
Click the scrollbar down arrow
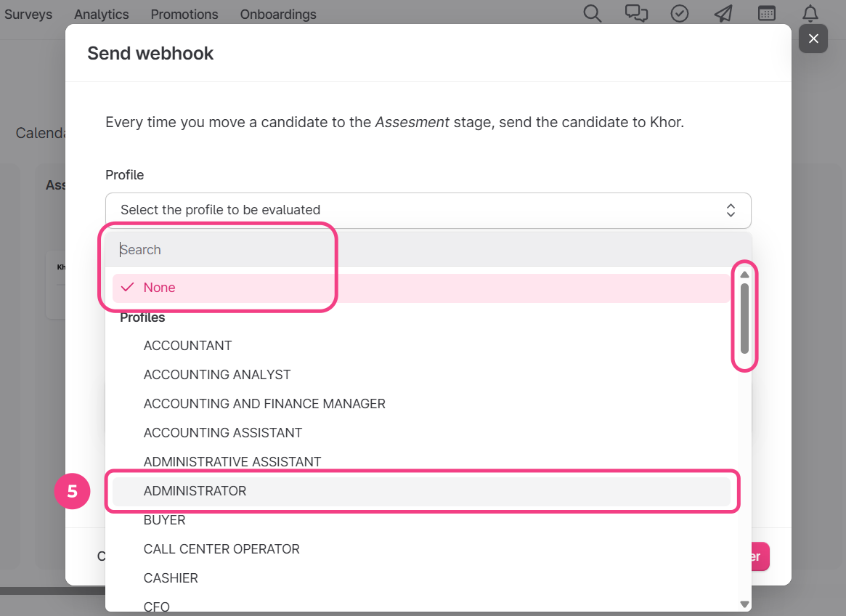[744, 604]
